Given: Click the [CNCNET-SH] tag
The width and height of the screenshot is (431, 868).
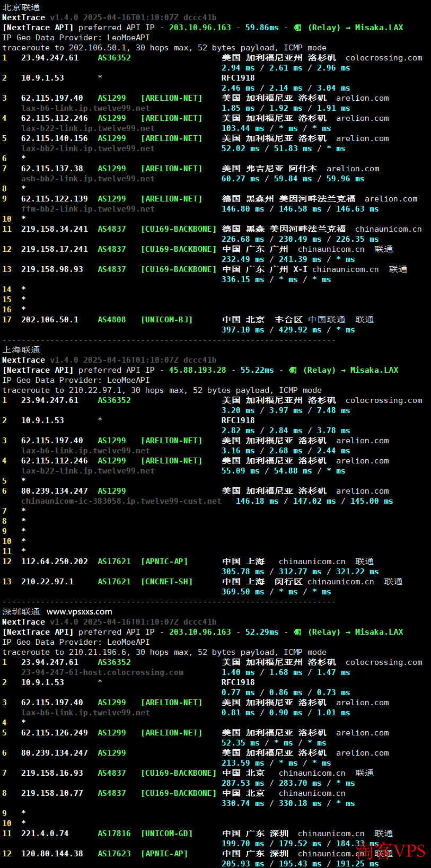Looking at the screenshot, I should (x=166, y=582).
